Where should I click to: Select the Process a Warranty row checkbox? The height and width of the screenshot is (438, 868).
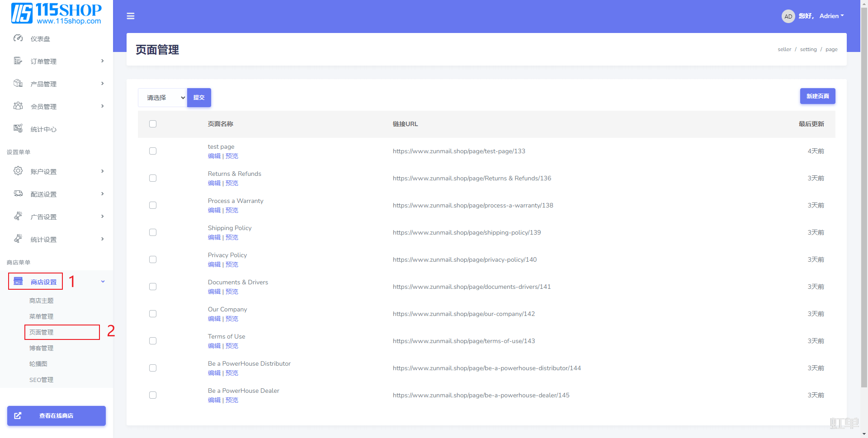tap(153, 205)
